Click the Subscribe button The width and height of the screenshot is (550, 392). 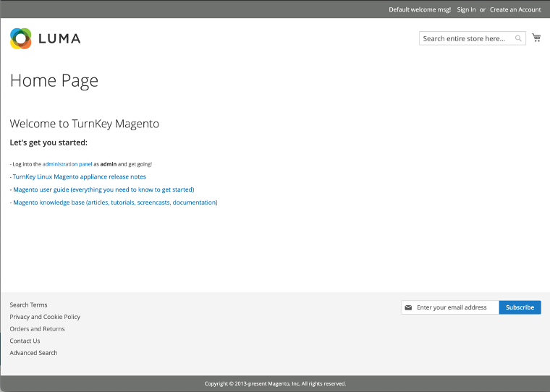point(520,307)
